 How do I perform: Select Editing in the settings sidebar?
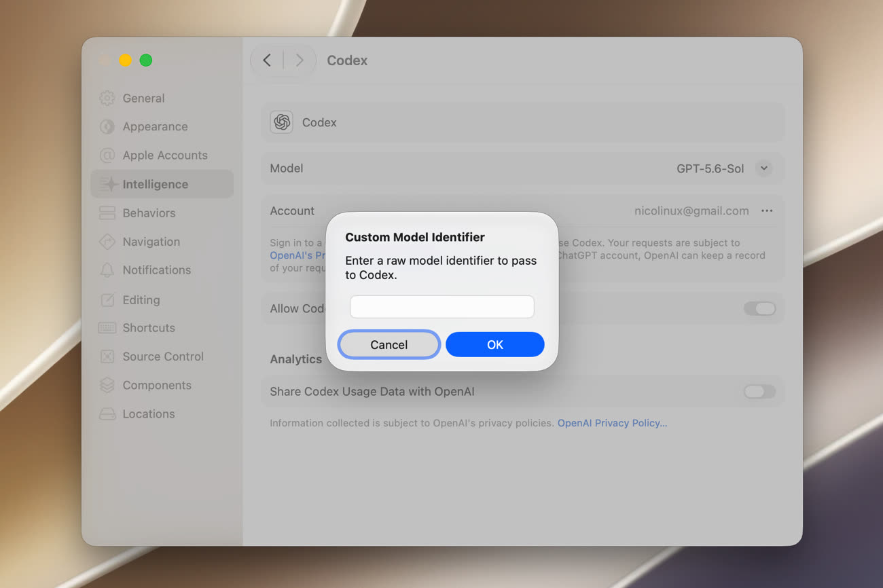162,299
